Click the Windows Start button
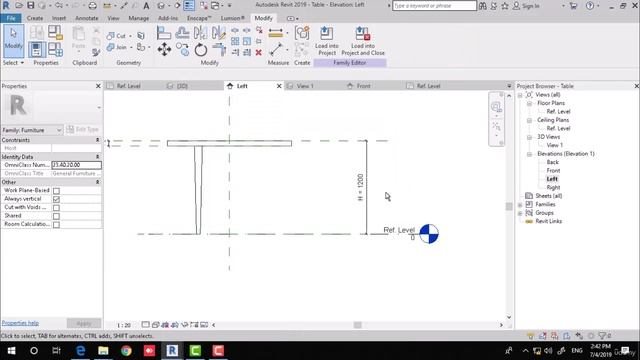 click(11, 351)
